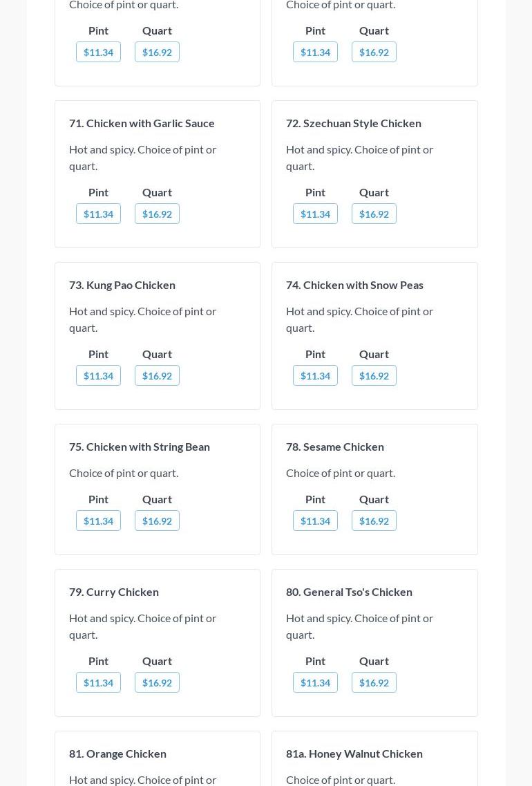Click the 81a. Honey Walnut Chicken item
This screenshot has height=786, width=532.
pyautogui.click(x=354, y=754)
